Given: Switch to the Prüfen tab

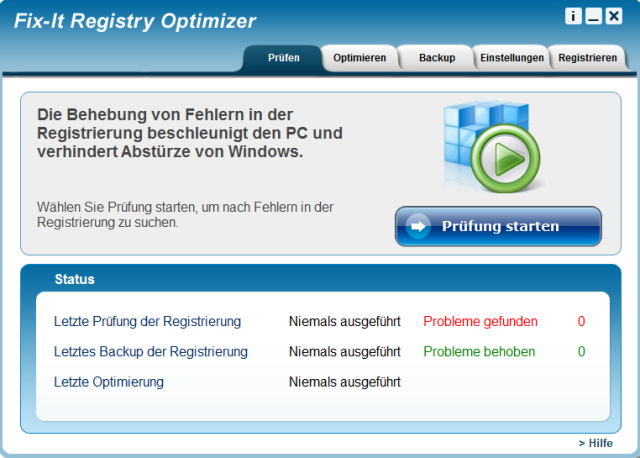Looking at the screenshot, I should [x=284, y=58].
